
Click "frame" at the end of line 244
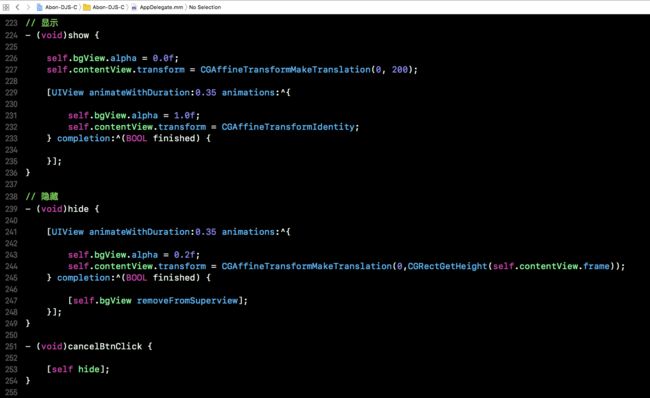[x=596, y=266]
